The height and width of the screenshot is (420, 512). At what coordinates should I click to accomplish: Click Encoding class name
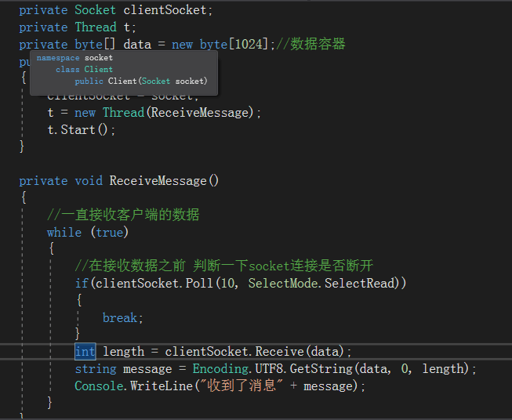[220, 369]
